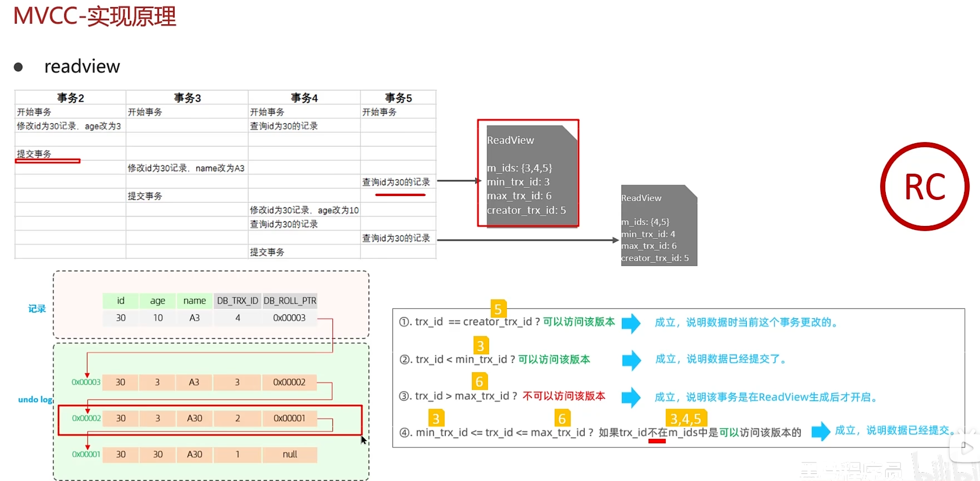Click the red RC circle badge
The image size is (980, 481).
tap(924, 187)
